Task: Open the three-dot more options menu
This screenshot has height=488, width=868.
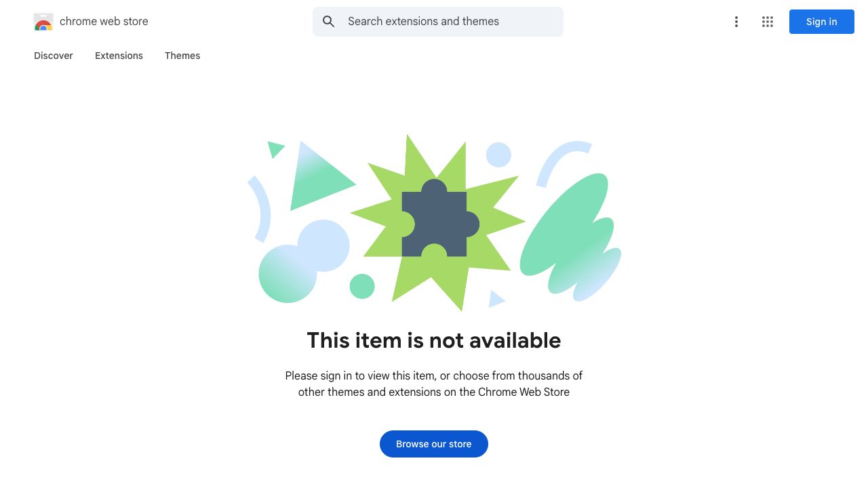Action: pyautogui.click(x=736, y=22)
